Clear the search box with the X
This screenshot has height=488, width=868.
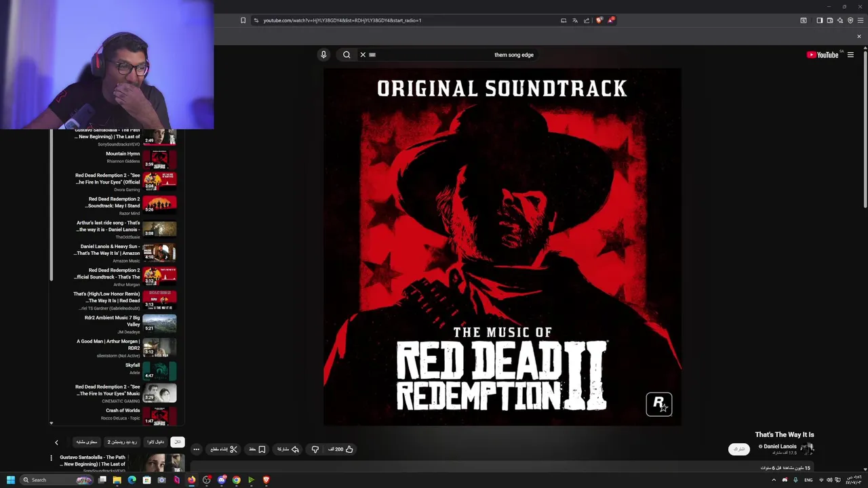pos(363,55)
